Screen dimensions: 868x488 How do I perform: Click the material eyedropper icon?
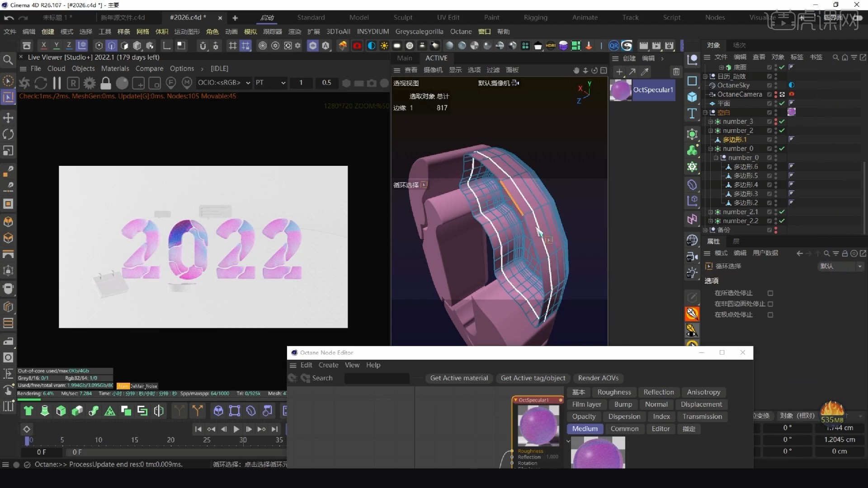click(x=645, y=71)
